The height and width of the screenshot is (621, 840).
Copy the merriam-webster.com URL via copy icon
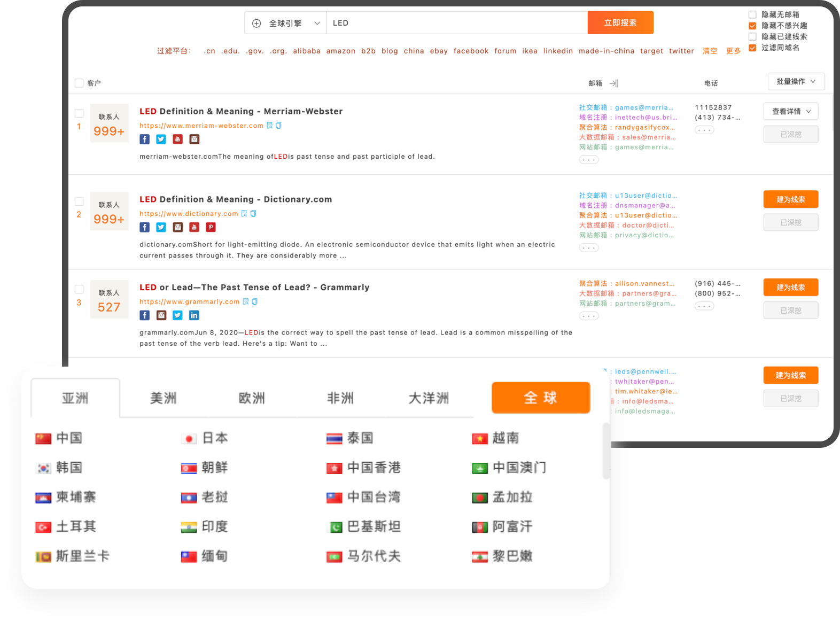pos(278,126)
